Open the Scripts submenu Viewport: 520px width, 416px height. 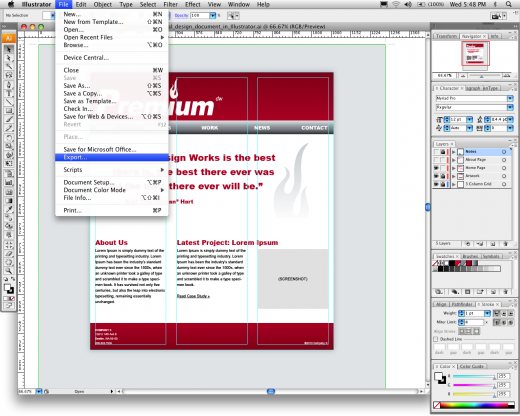[x=112, y=170]
